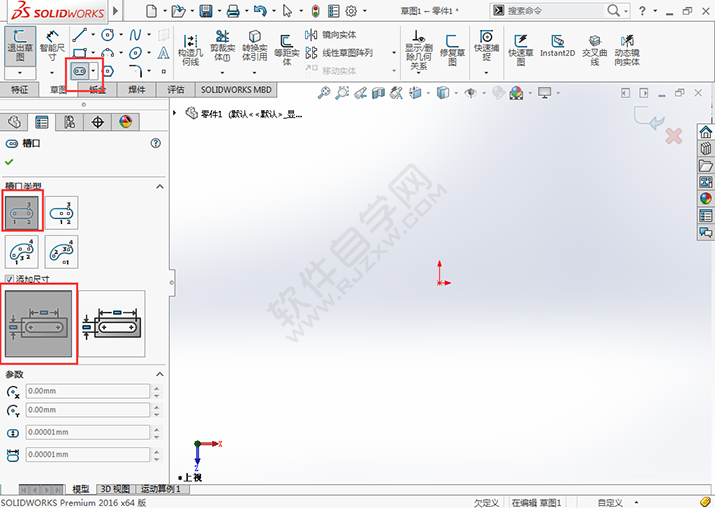Click Construction Geometry (构造几何线) icon
Viewport: 715px width, 508px height.
(x=190, y=49)
